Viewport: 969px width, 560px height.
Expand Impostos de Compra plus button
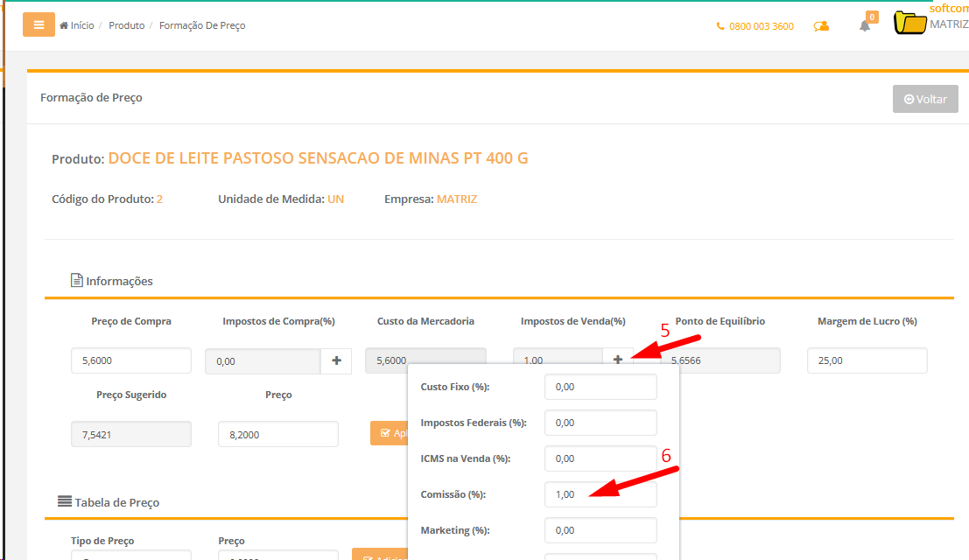click(336, 360)
